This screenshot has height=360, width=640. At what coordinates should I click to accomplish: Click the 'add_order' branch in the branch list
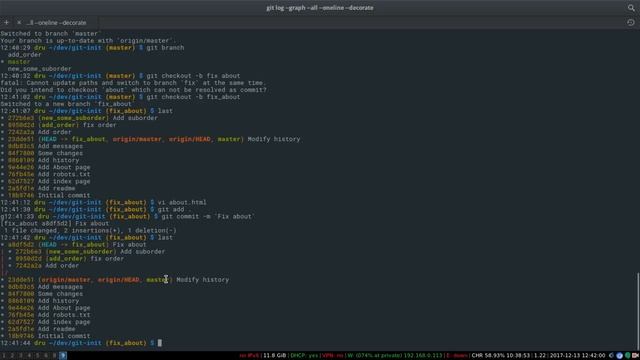[x=24, y=55]
